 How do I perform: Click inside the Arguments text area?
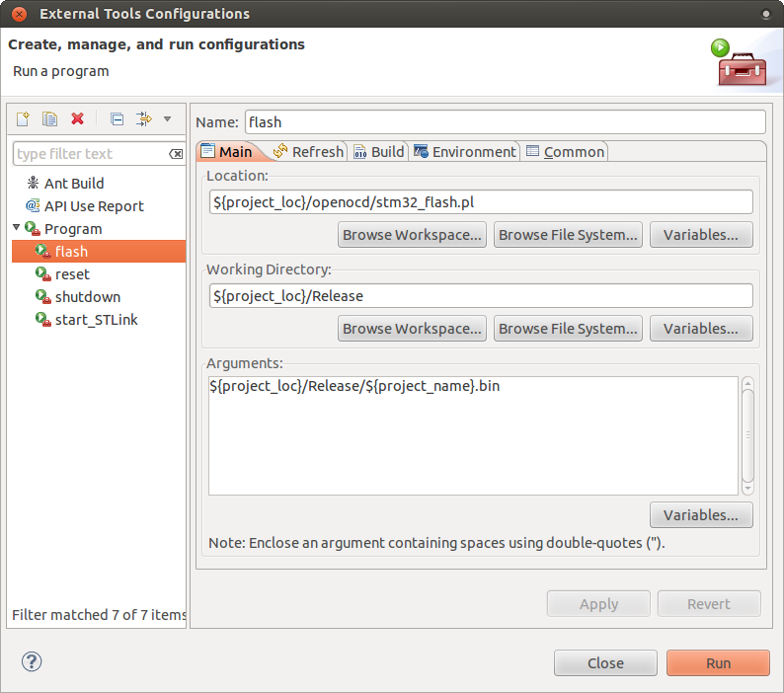click(473, 436)
